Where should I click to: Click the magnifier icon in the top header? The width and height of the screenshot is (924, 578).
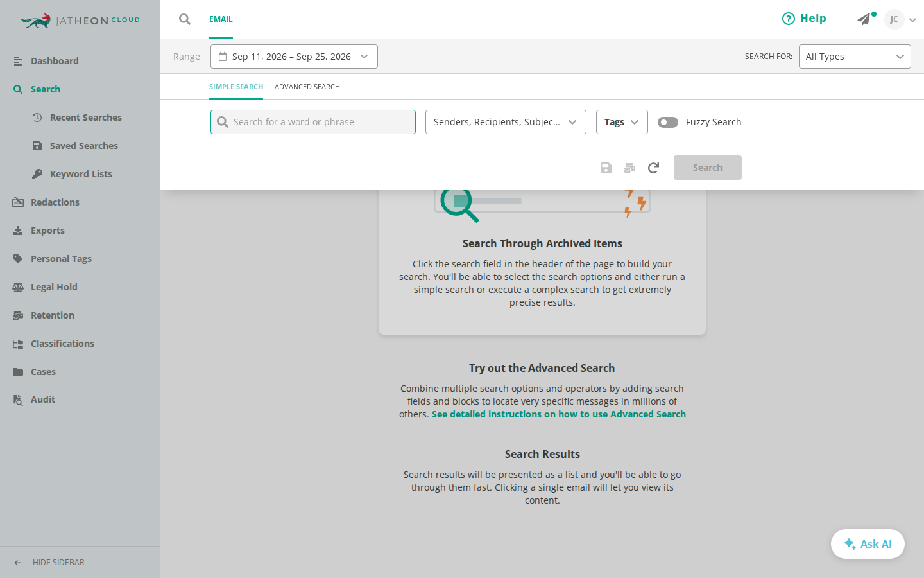pos(185,19)
